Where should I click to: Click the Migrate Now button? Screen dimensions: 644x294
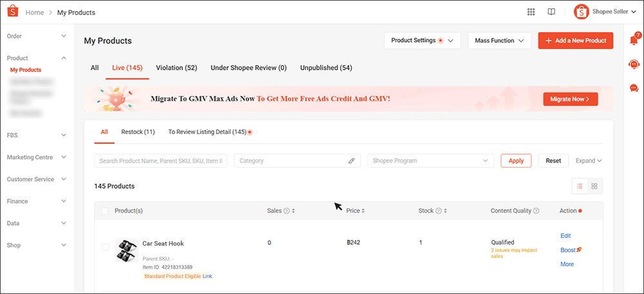(571, 99)
